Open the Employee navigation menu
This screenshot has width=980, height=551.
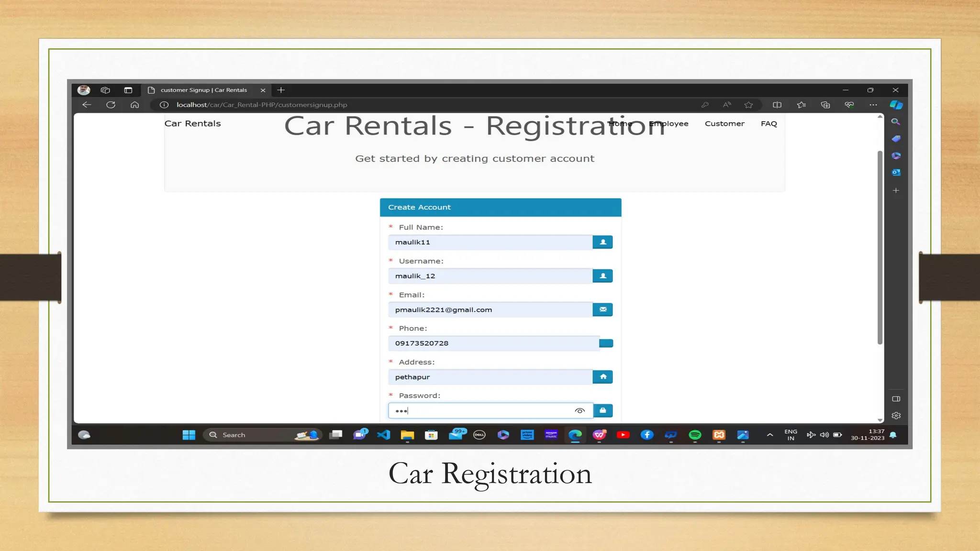click(668, 123)
